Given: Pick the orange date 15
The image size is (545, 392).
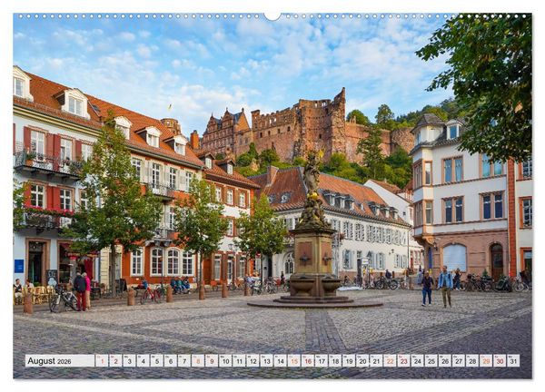Looking at the screenshot, I should click(294, 361).
